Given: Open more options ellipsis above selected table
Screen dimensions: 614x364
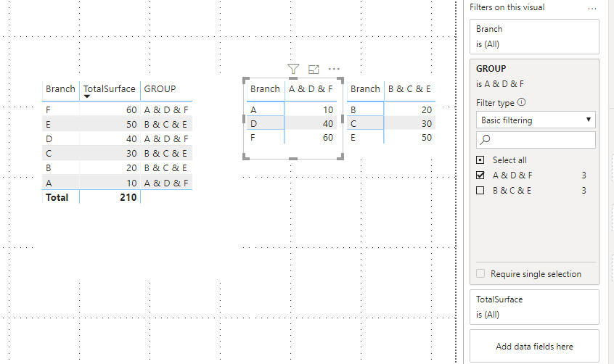Looking at the screenshot, I should (334, 69).
